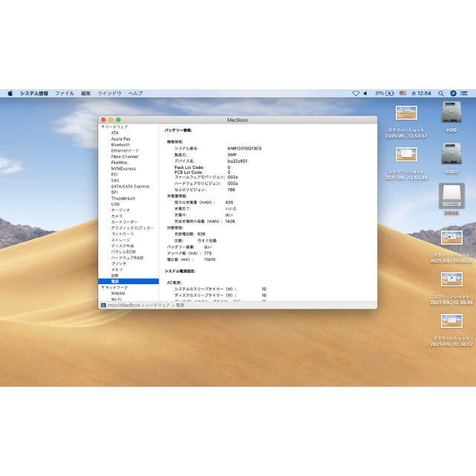Click the バッテリー情報 heading
This screenshot has height=476, width=476.
click(x=178, y=130)
